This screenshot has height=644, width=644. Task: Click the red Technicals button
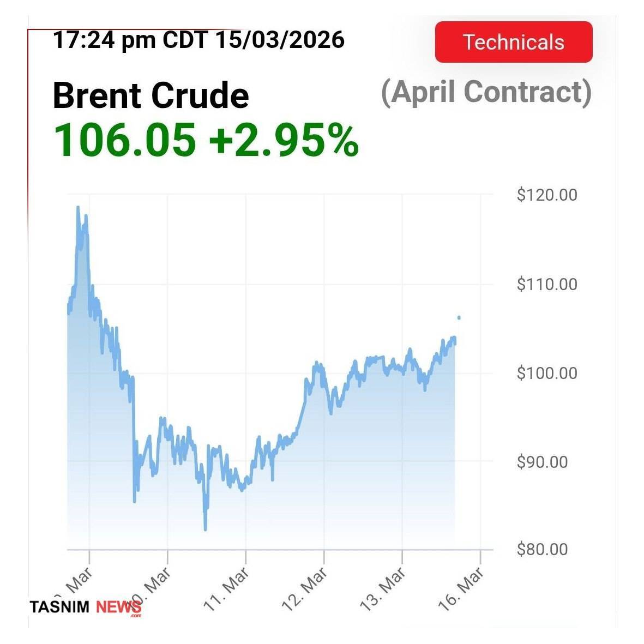[513, 42]
